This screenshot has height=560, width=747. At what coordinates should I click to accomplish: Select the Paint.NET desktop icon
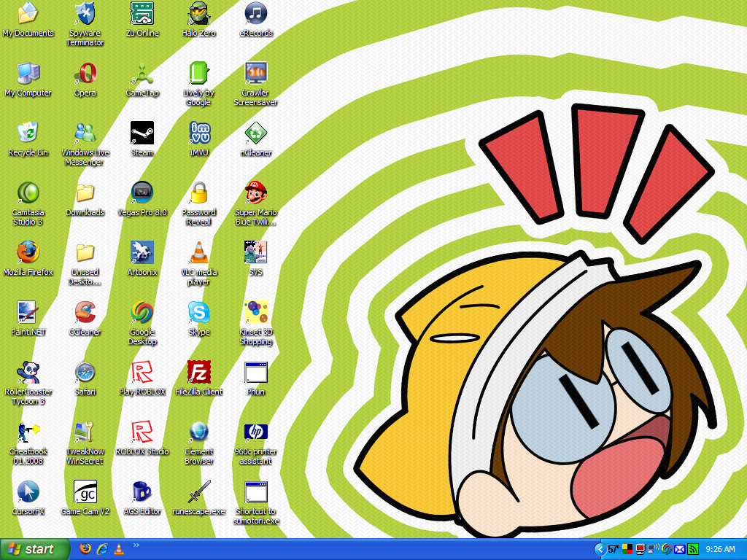(28, 312)
